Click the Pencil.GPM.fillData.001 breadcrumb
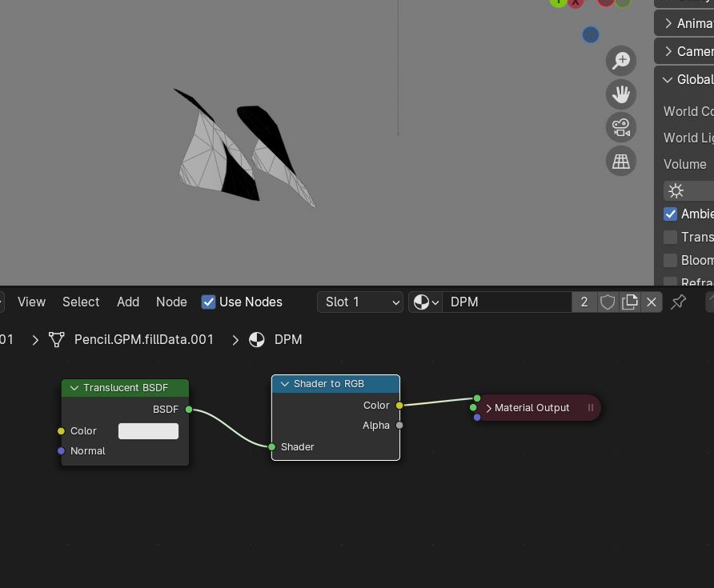This screenshot has height=588, width=714. coord(143,339)
